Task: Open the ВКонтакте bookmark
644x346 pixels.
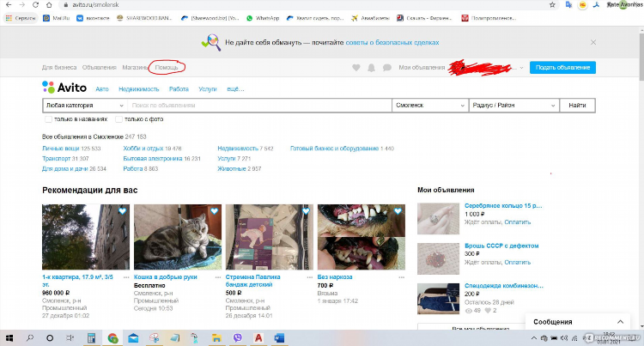Action: point(94,18)
